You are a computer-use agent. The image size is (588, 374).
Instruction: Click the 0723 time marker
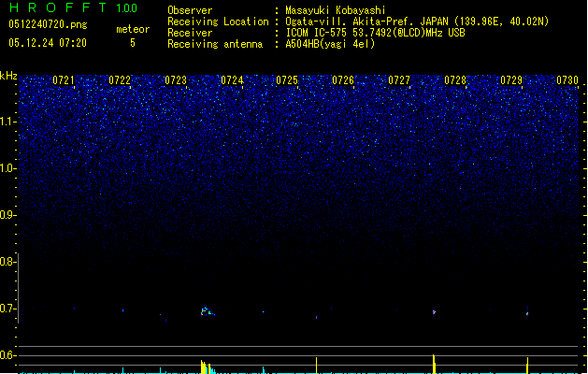[x=176, y=80]
